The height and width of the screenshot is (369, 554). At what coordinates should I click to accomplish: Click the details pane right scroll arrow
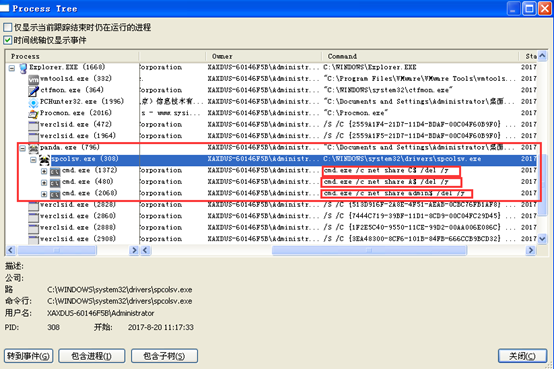(x=531, y=250)
